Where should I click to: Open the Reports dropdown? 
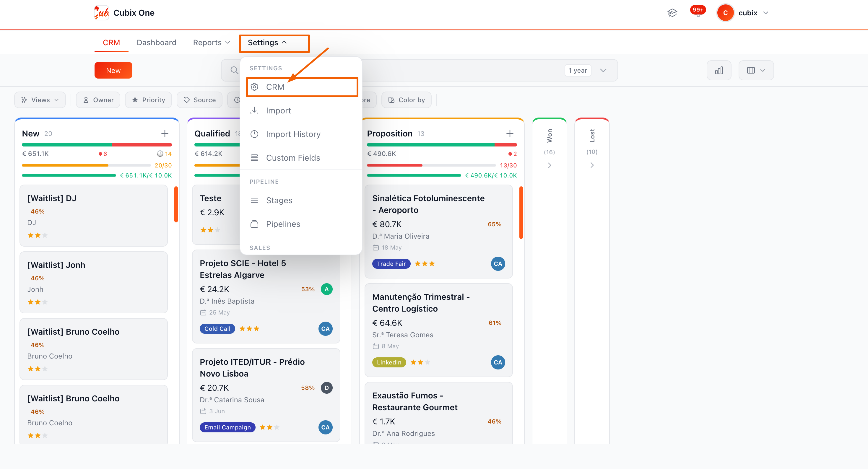211,43
